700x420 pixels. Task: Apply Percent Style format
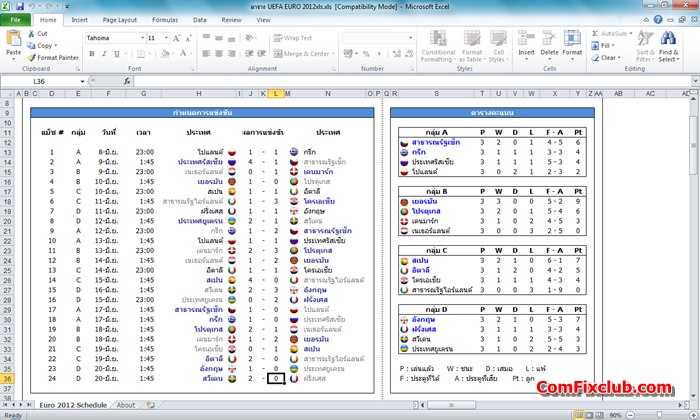(x=366, y=54)
